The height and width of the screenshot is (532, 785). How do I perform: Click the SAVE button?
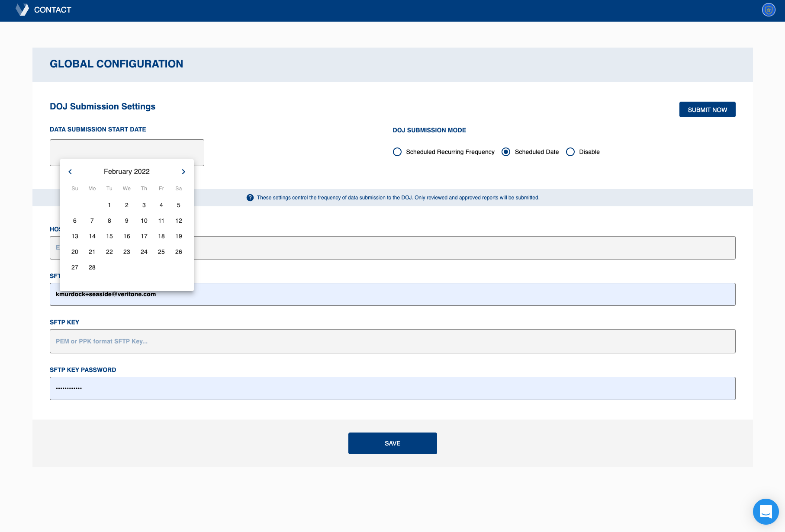(x=392, y=443)
